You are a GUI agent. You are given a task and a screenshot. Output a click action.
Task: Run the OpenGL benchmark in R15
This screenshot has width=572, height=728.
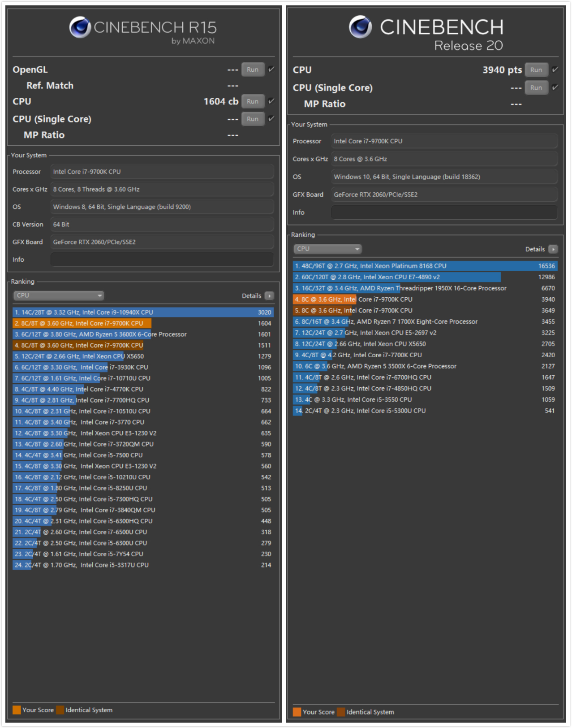[253, 69]
